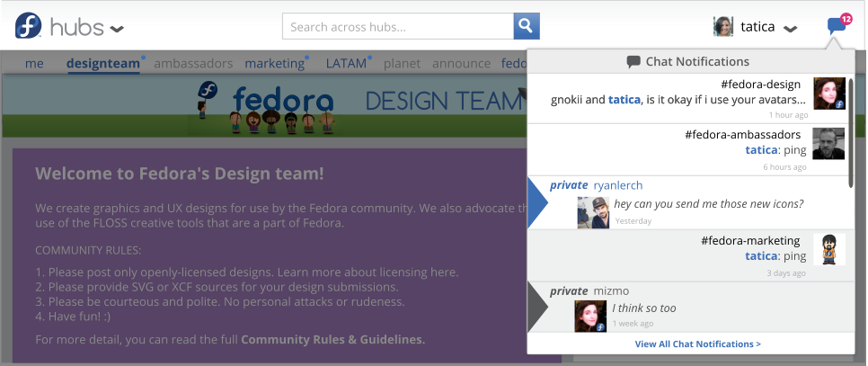This screenshot has width=868, height=366.
Task: Switch to the me tab
Action: [x=34, y=63]
